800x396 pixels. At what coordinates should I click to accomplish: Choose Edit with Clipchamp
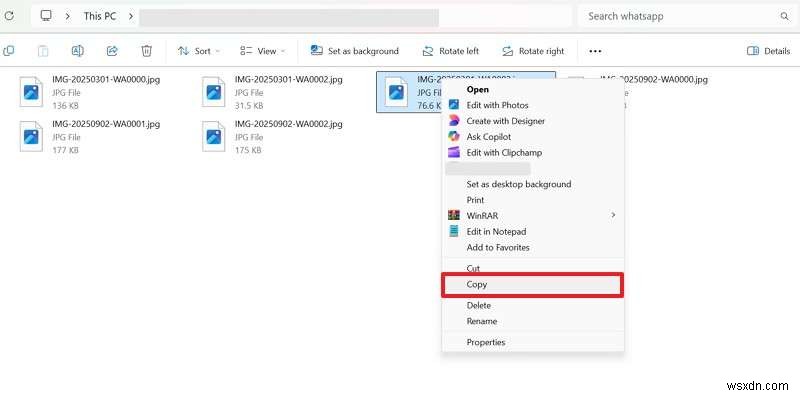[533, 153]
